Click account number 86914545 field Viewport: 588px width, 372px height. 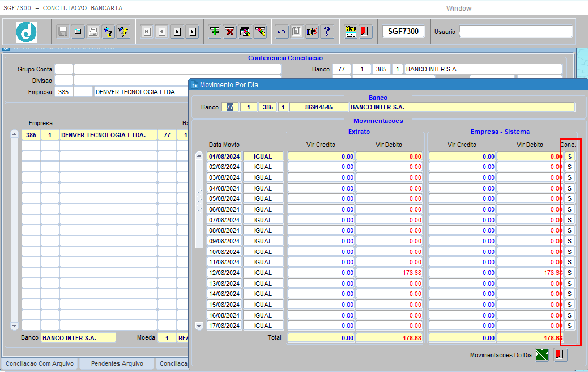tap(319, 107)
